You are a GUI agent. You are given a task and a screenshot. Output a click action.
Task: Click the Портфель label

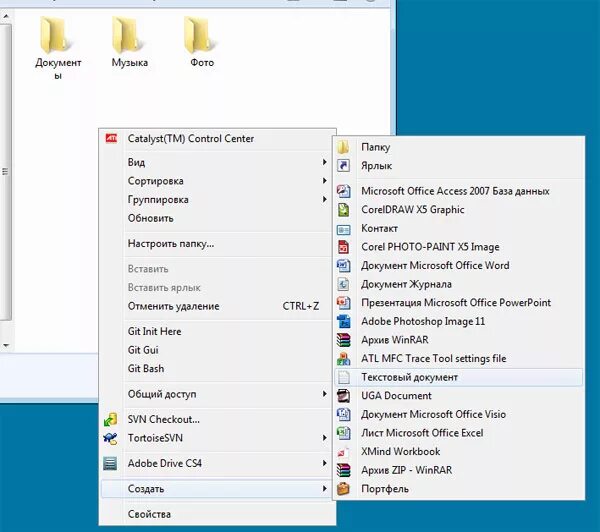click(385, 489)
